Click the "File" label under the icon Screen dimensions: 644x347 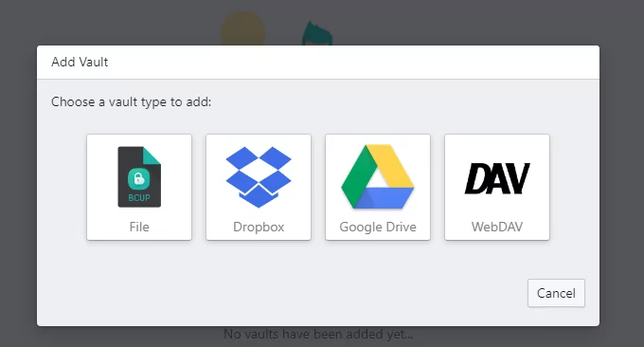click(139, 227)
